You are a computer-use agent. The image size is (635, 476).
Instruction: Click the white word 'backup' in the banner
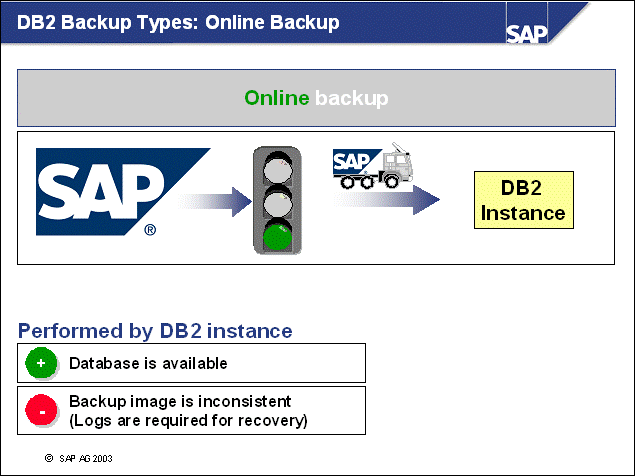(x=351, y=98)
